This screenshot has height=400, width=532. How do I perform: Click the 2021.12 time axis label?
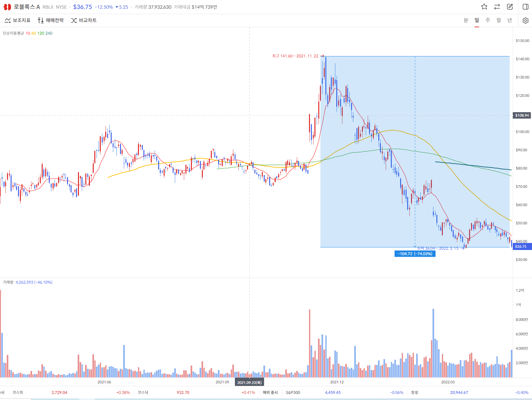pos(337,382)
